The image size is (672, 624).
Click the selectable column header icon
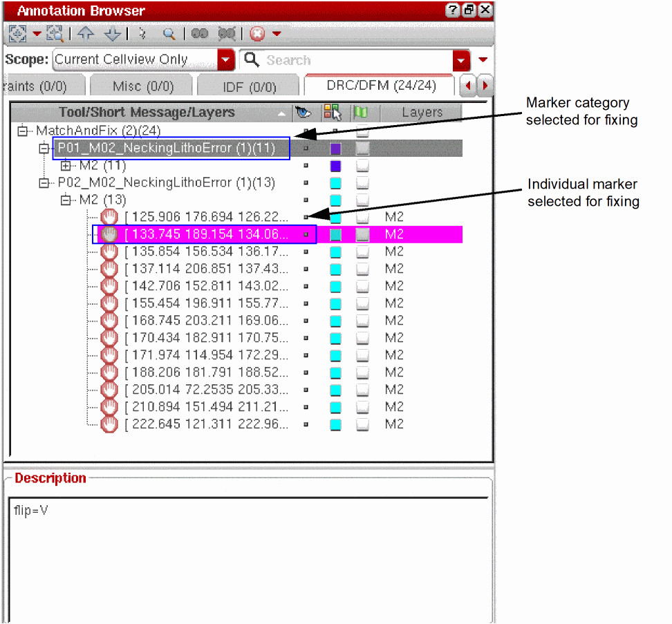coord(333,112)
